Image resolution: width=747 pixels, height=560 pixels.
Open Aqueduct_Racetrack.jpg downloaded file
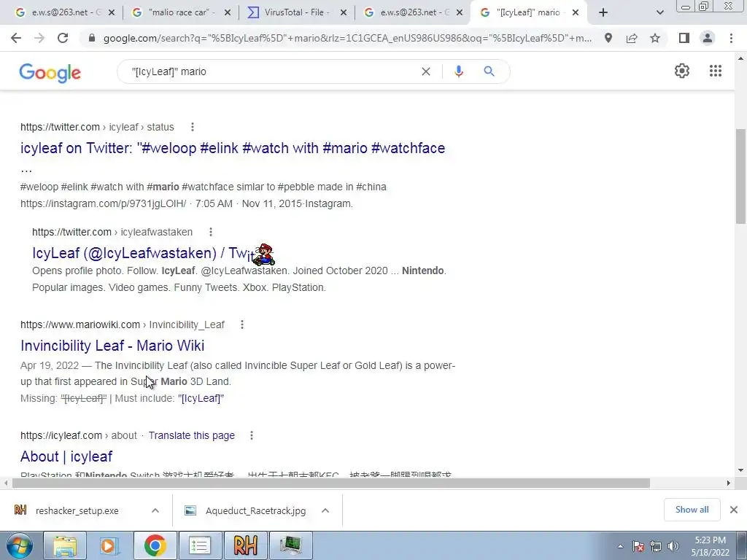255,510
